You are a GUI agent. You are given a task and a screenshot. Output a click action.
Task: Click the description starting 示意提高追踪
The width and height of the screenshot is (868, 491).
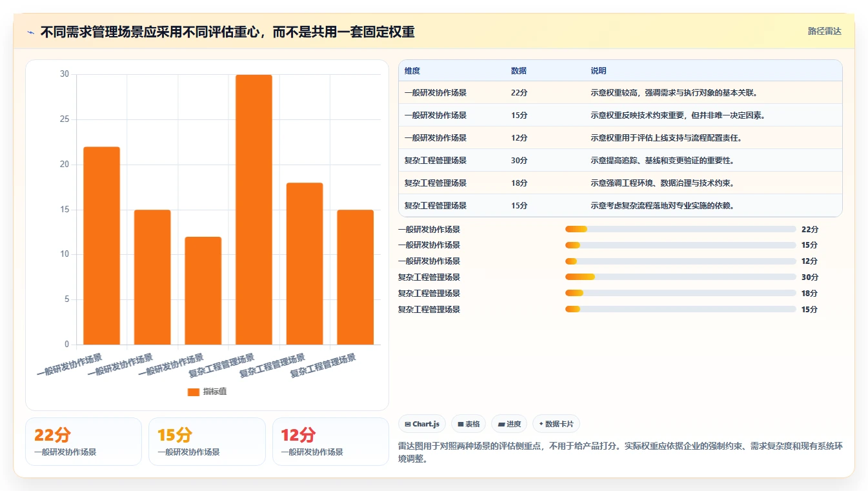pyautogui.click(x=662, y=161)
